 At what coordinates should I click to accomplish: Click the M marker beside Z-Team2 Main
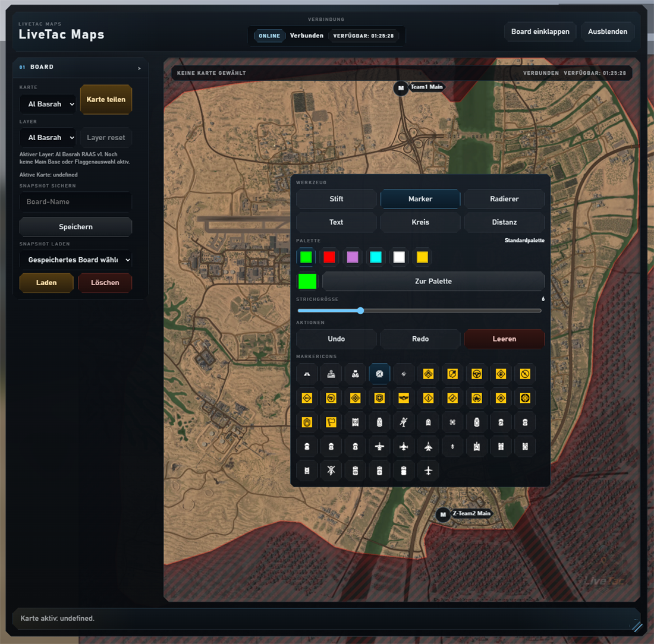pyautogui.click(x=443, y=514)
